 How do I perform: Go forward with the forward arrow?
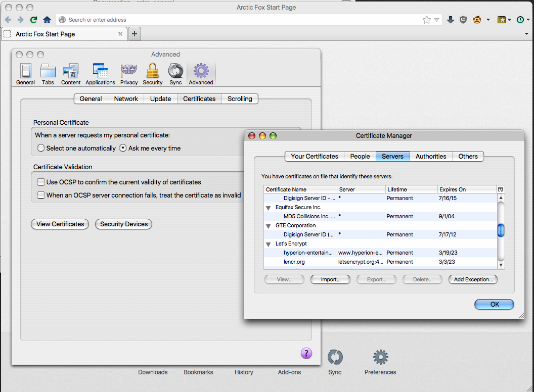[20, 20]
